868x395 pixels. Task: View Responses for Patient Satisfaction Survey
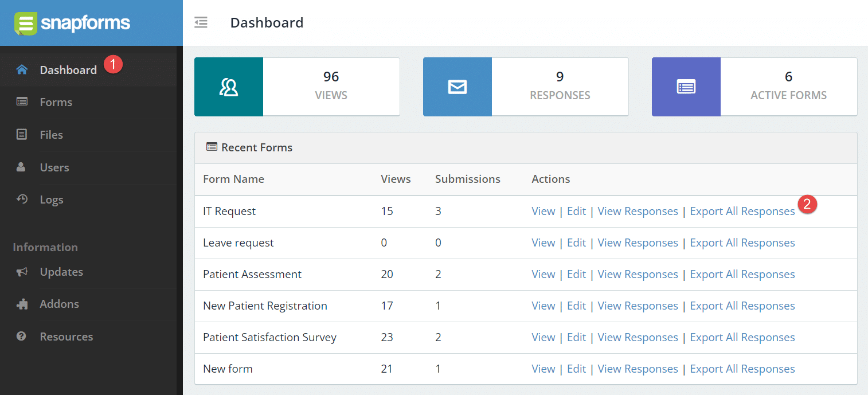click(x=638, y=337)
